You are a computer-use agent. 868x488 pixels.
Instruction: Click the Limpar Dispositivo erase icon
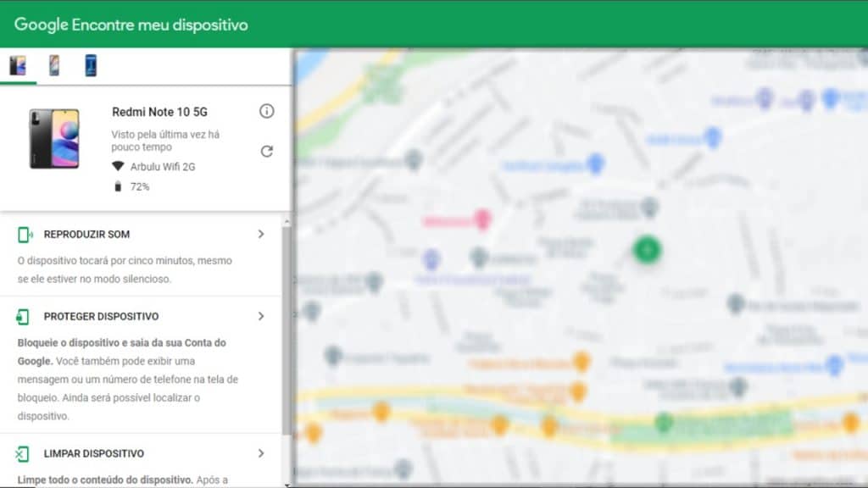(x=22, y=454)
